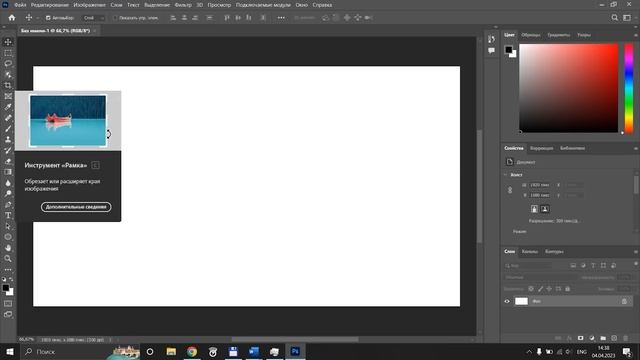Open the Color panel flyout menu
The width and height of the screenshot is (640, 360).
click(x=636, y=35)
